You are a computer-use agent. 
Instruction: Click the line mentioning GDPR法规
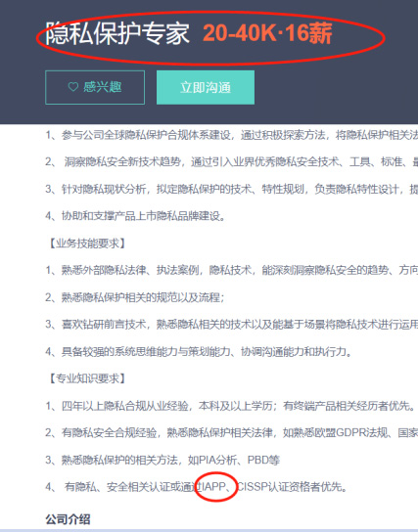tap(232, 432)
